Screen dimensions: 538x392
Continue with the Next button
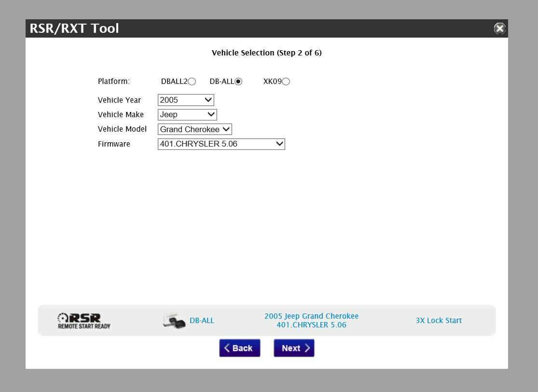point(294,348)
